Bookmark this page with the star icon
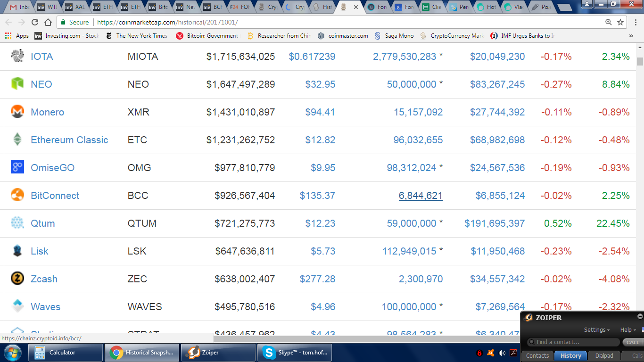Viewport: 644px width, 362px height. 620,22
